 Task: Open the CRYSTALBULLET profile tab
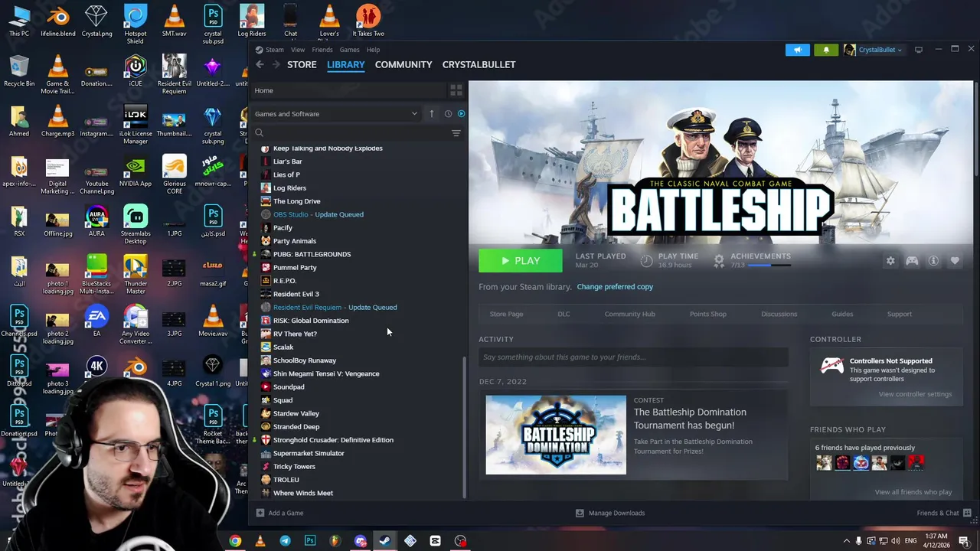click(x=479, y=64)
